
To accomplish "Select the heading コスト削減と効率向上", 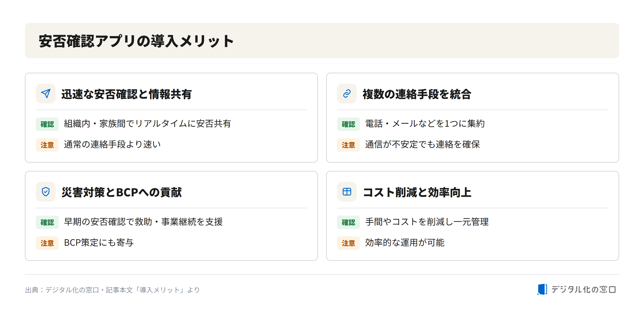I will click(x=417, y=192).
